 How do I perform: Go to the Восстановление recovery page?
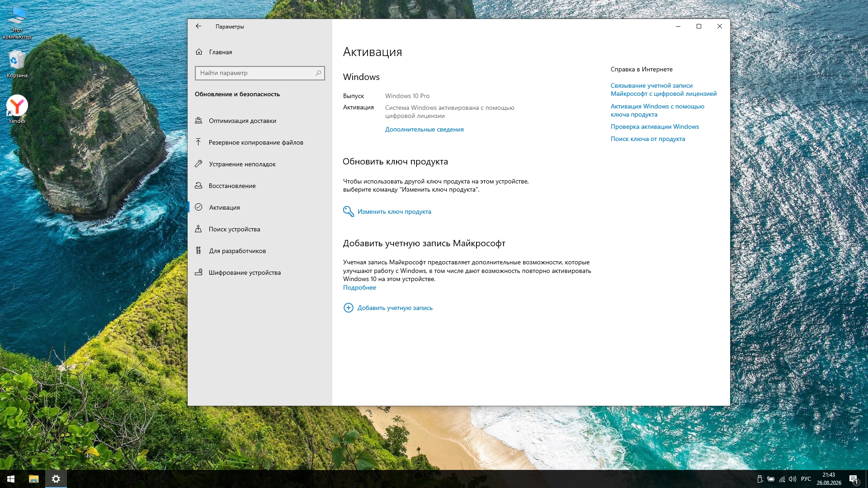click(259, 186)
